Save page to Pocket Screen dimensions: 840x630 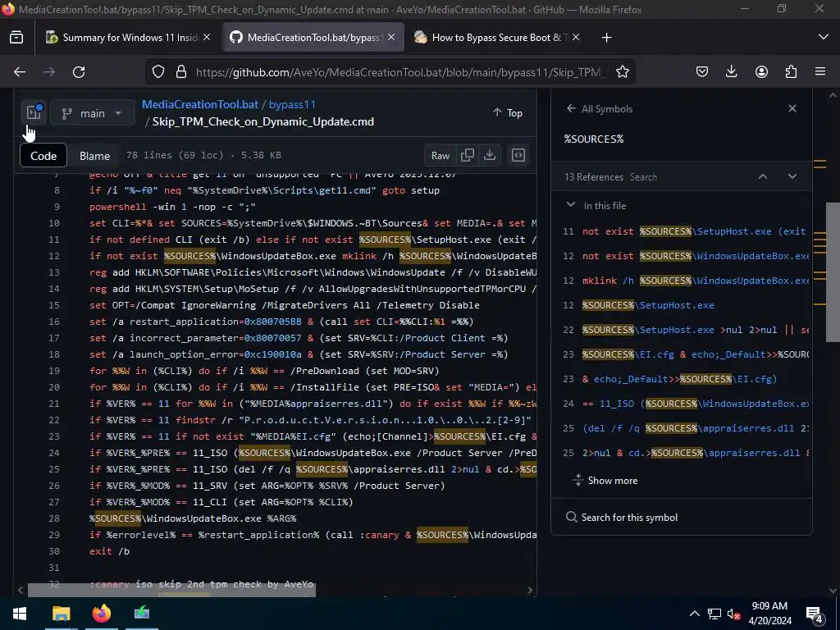click(702, 72)
